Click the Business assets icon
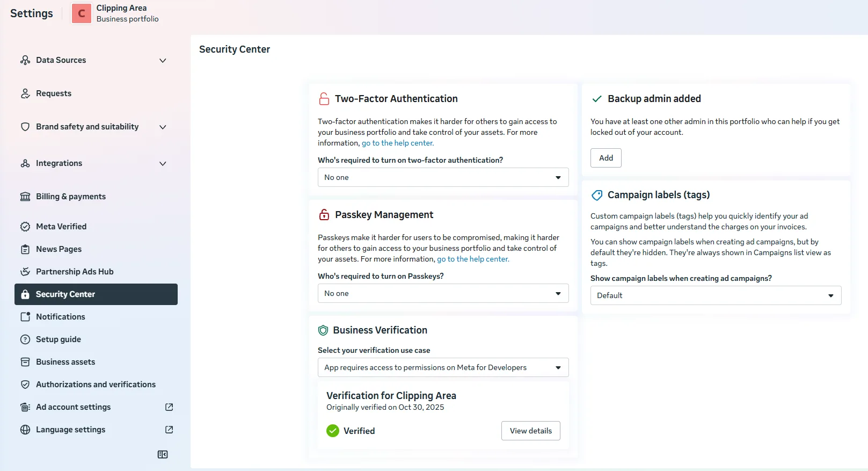Screen dimensions: 868x471 pos(25,362)
